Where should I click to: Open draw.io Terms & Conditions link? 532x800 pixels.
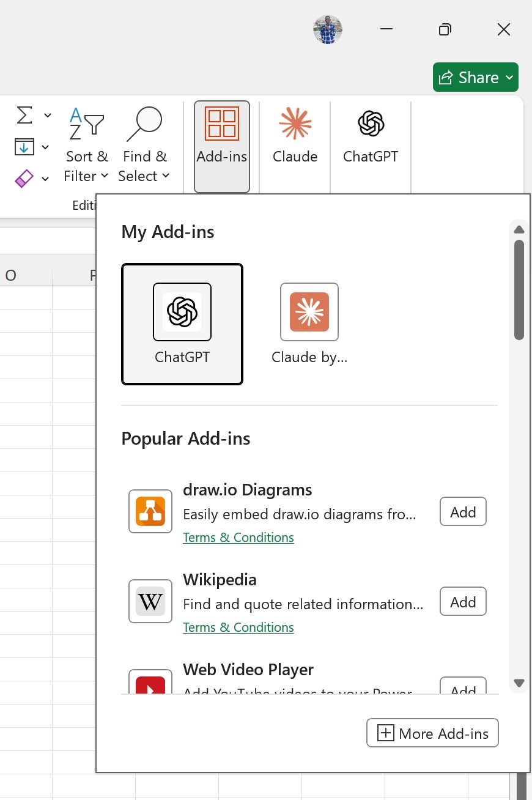(238, 537)
